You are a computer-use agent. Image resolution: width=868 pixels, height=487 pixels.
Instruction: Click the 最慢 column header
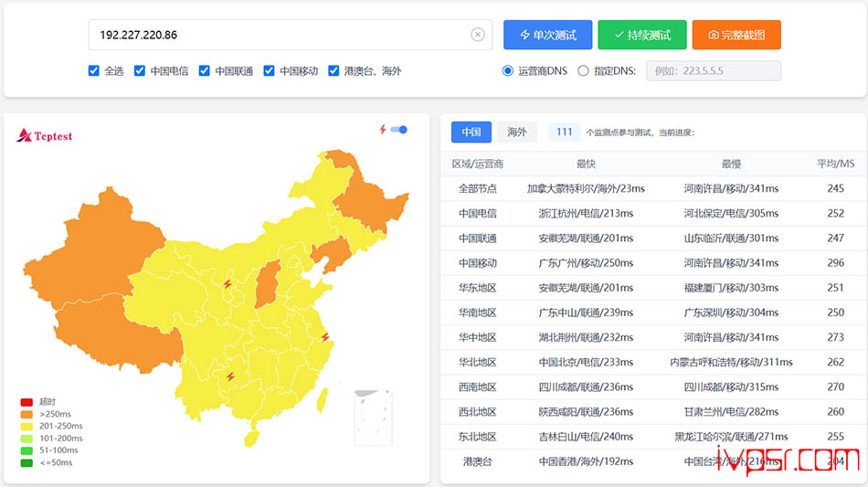tap(731, 164)
